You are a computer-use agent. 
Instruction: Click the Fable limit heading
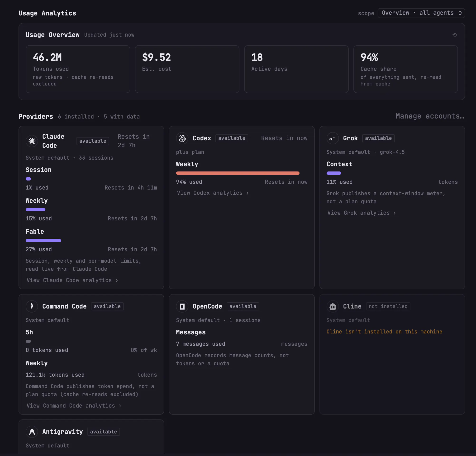[x=35, y=231]
